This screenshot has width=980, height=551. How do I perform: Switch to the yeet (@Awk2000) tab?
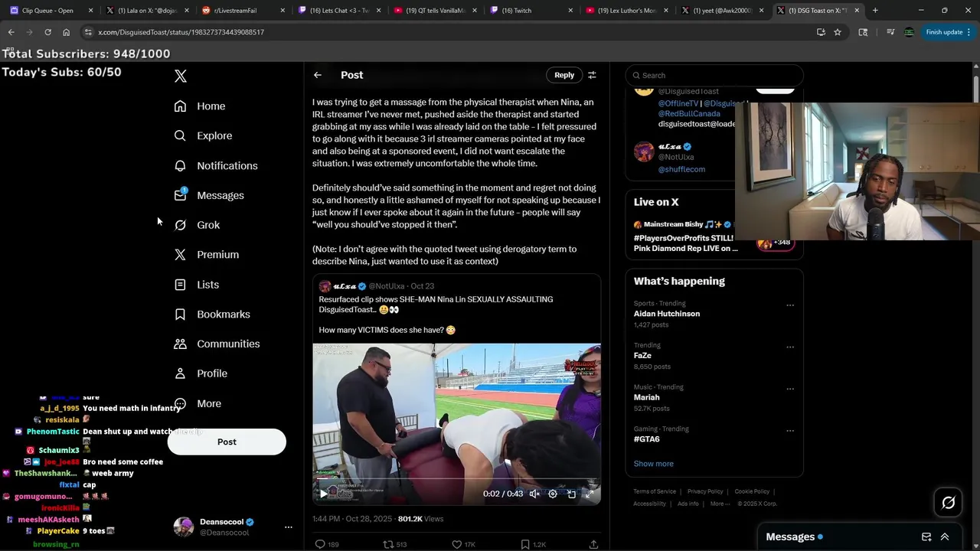(x=722, y=11)
